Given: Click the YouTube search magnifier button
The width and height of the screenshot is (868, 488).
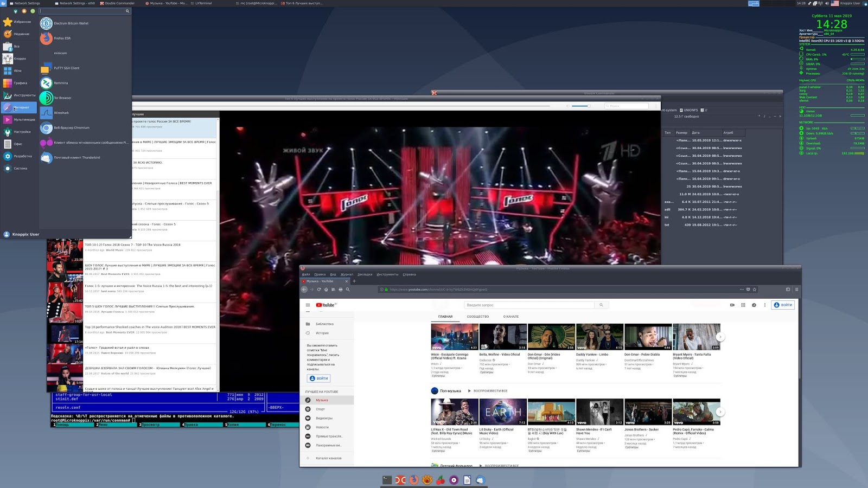Looking at the screenshot, I should pyautogui.click(x=601, y=305).
